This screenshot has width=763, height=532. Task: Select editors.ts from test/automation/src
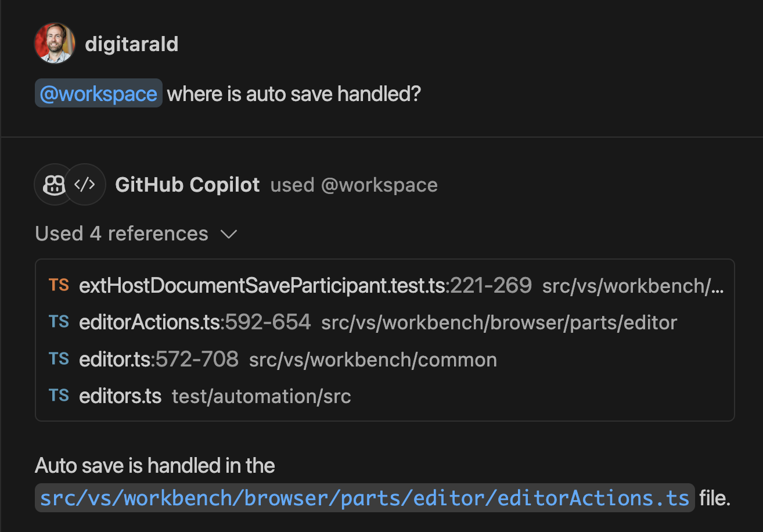click(x=121, y=396)
